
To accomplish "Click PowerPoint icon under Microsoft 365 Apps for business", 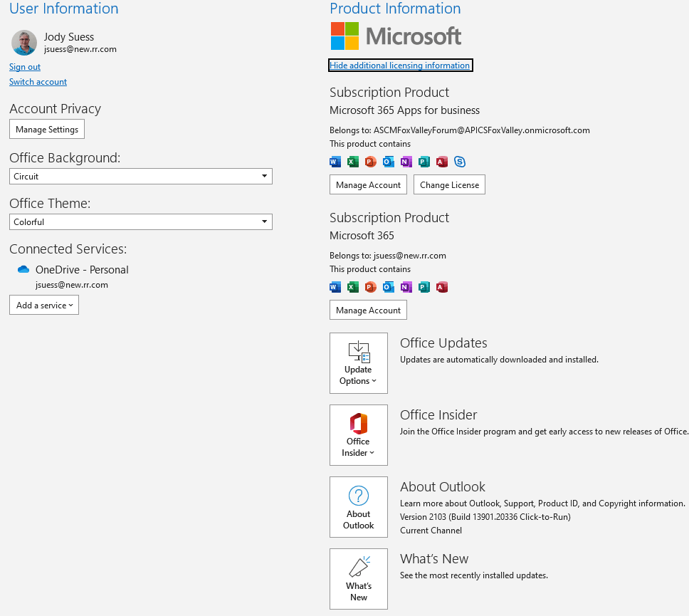I will click(x=370, y=162).
